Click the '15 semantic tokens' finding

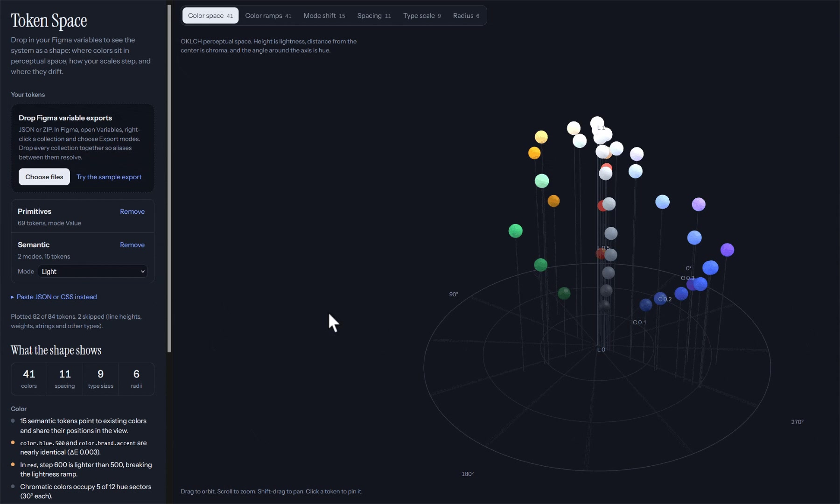click(83, 426)
